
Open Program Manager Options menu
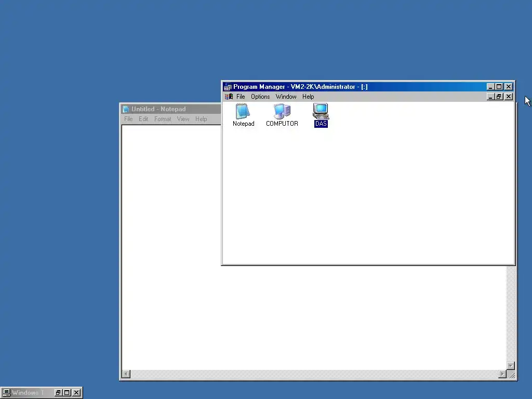[x=260, y=97]
